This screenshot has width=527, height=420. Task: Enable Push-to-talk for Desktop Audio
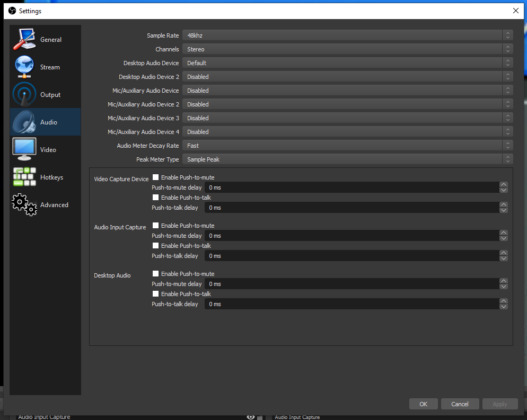coord(156,294)
